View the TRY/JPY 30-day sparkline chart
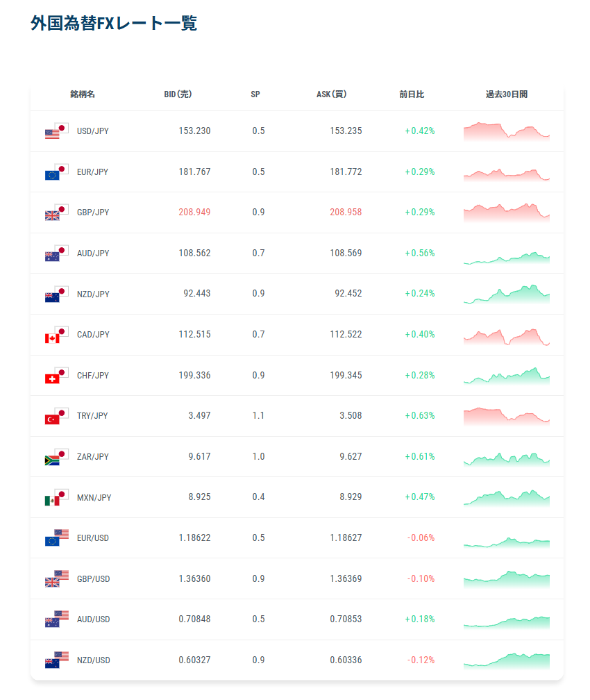 506,416
